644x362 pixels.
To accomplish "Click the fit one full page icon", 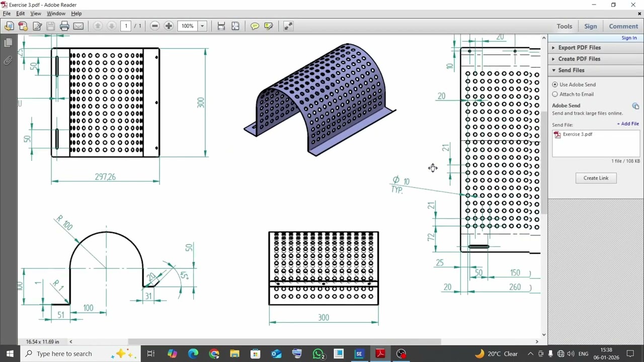I will click(x=235, y=26).
